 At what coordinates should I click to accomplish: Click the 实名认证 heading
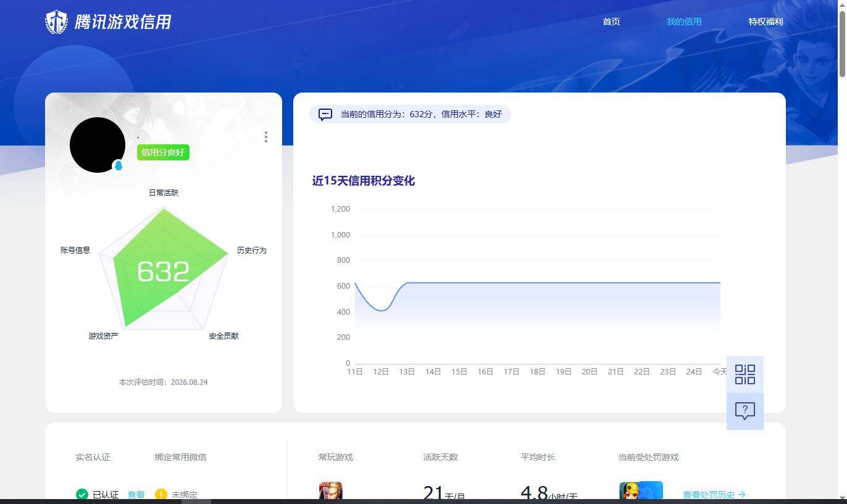pos(93,457)
